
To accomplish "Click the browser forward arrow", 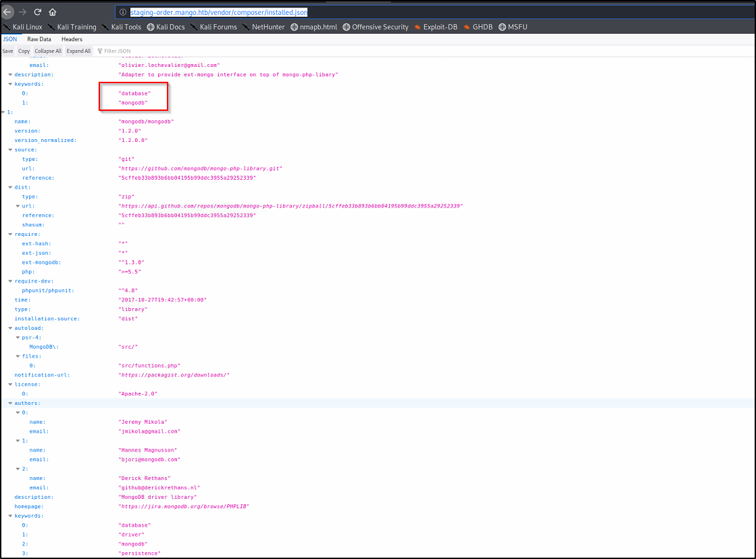I will coord(23,11).
